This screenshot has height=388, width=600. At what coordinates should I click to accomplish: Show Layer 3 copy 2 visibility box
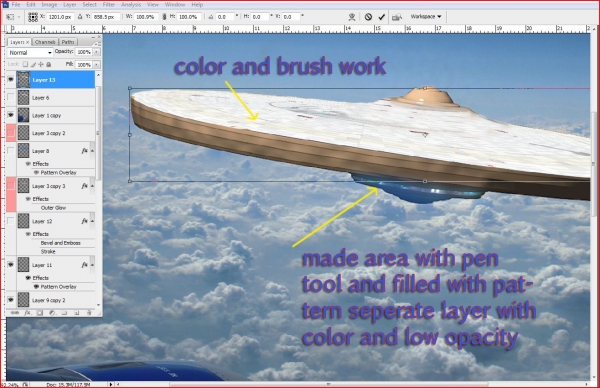click(11, 133)
